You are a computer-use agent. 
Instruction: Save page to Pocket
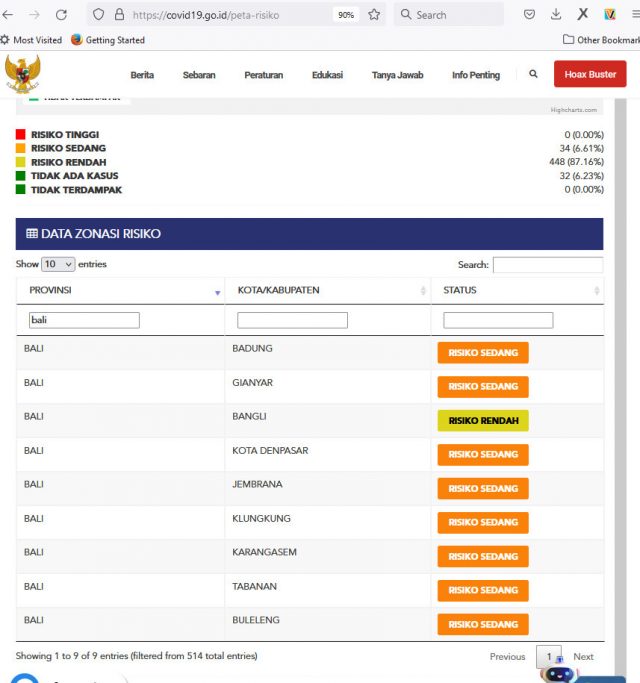530,15
